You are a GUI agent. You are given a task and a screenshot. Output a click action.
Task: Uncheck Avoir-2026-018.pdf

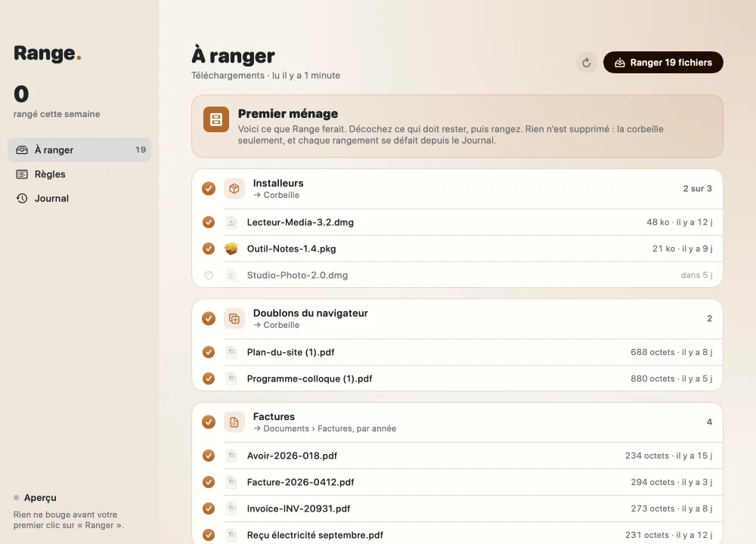pyautogui.click(x=209, y=456)
